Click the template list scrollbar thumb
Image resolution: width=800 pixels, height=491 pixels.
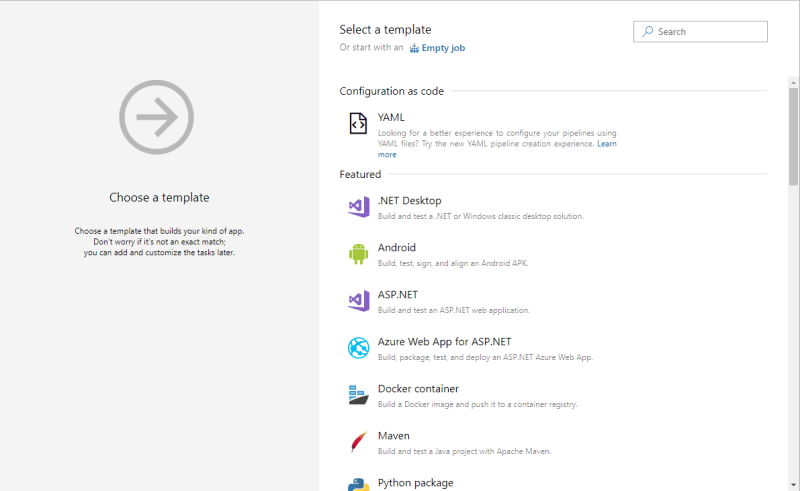793,136
